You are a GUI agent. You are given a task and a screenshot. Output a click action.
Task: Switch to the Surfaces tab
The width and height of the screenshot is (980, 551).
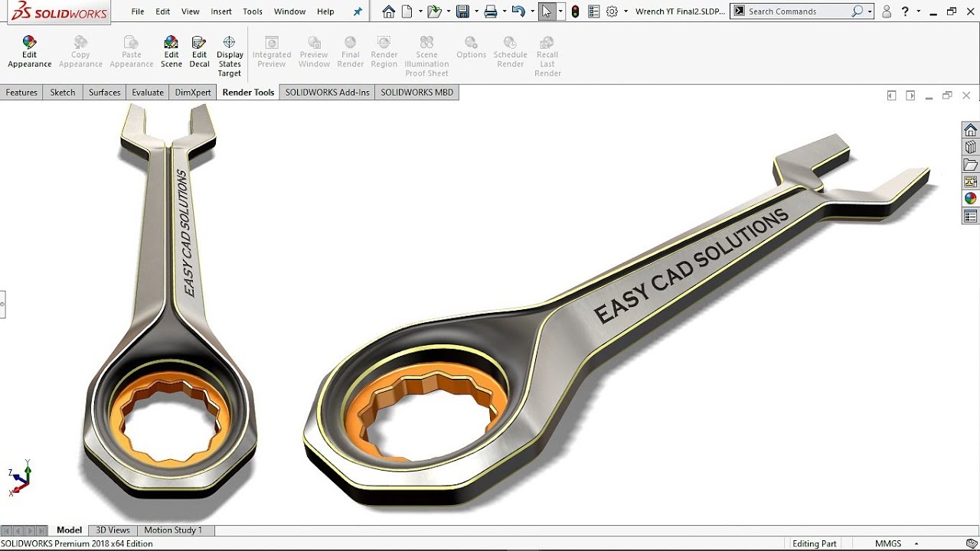pyautogui.click(x=105, y=93)
